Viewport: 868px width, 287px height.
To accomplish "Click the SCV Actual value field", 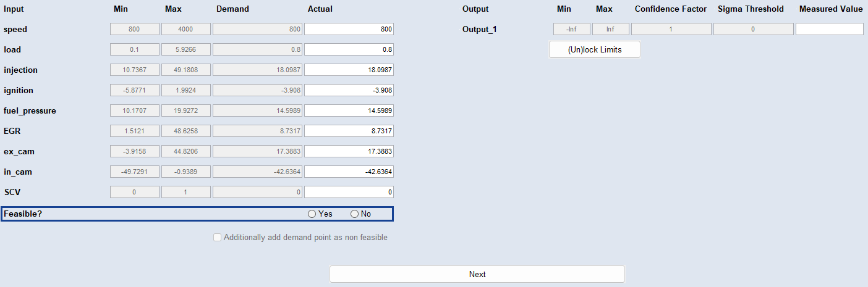I will pyautogui.click(x=349, y=192).
